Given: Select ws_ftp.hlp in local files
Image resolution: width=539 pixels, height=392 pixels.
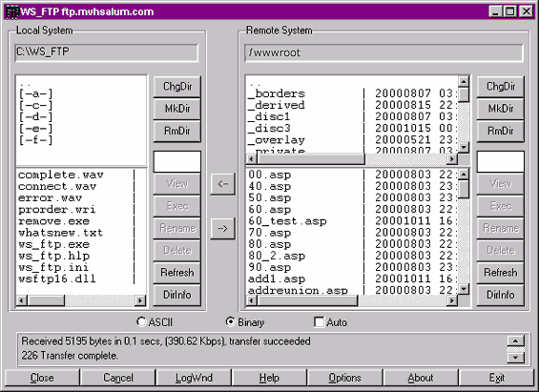Looking at the screenshot, I should pyautogui.click(x=54, y=256).
